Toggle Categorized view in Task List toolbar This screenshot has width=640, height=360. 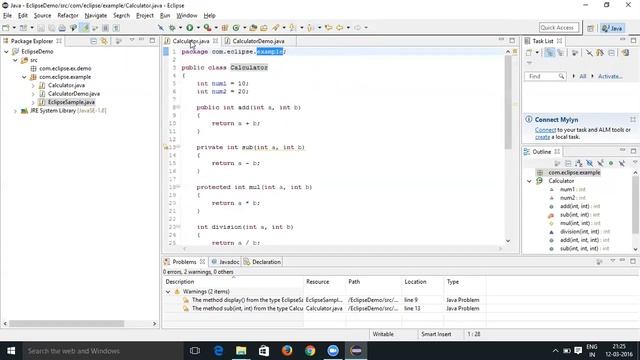550,53
